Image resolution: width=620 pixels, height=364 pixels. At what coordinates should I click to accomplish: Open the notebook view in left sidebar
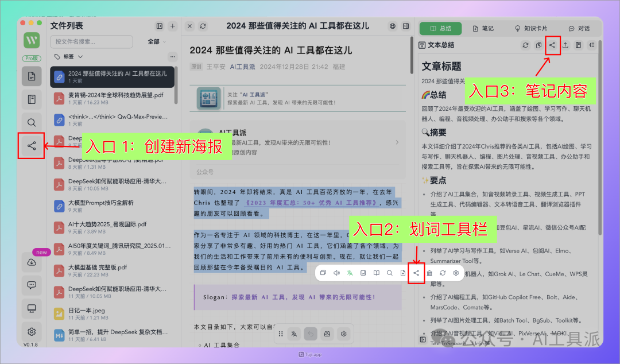coord(32,99)
